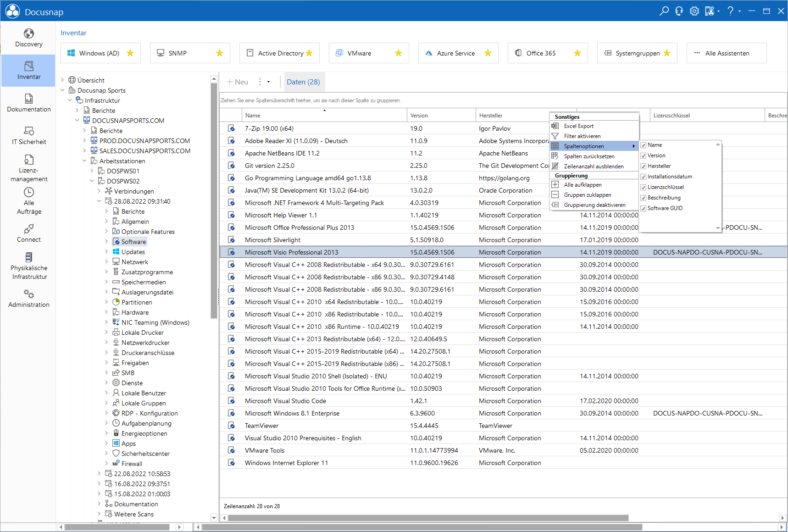This screenshot has height=532, width=788.
Task: Uncheck the Name column checkbox
Action: 644,145
